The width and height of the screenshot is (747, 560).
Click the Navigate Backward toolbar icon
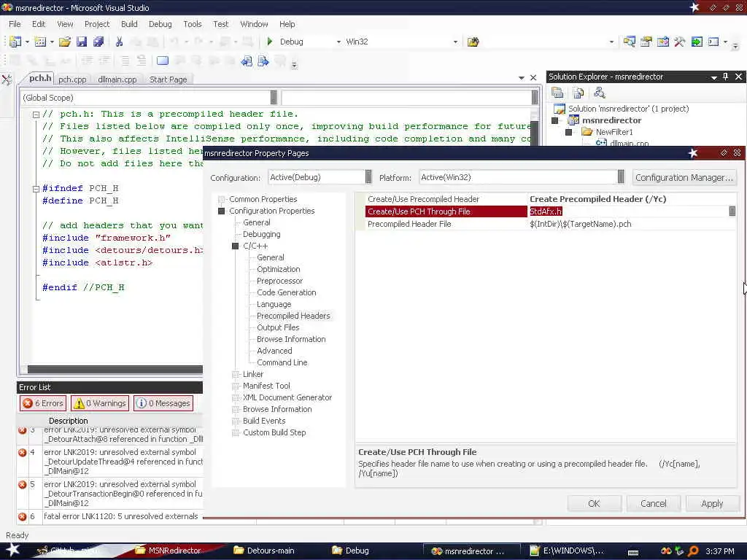[x=247, y=61]
